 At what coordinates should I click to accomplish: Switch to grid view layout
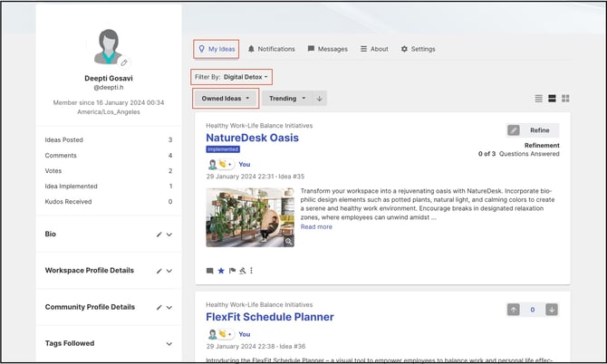[x=565, y=98]
